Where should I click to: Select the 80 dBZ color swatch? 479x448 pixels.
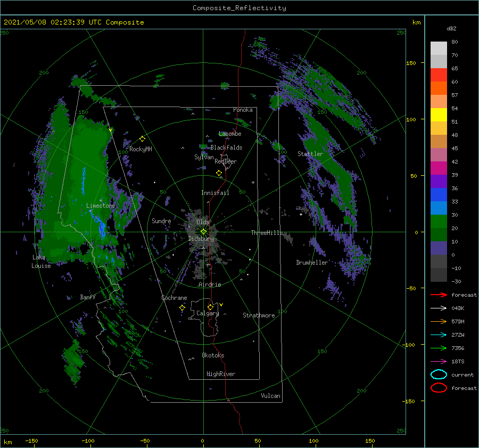439,48
